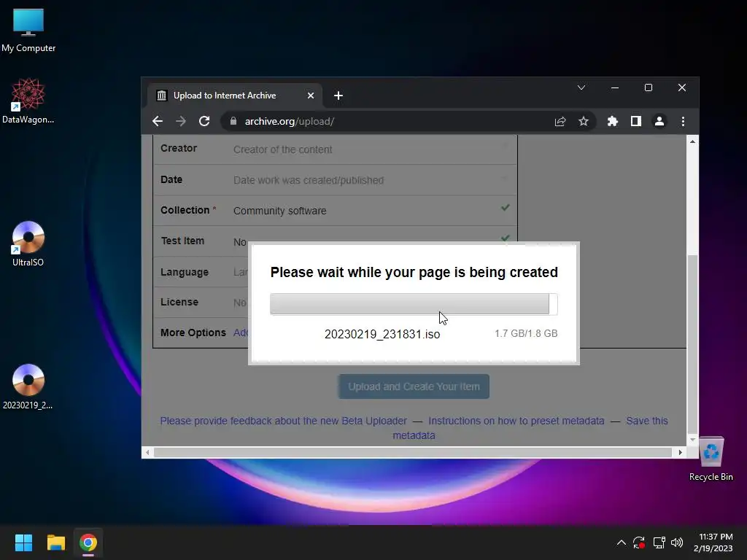The height and width of the screenshot is (560, 747).
Task: Open the Recycle Bin
Action: [711, 459]
